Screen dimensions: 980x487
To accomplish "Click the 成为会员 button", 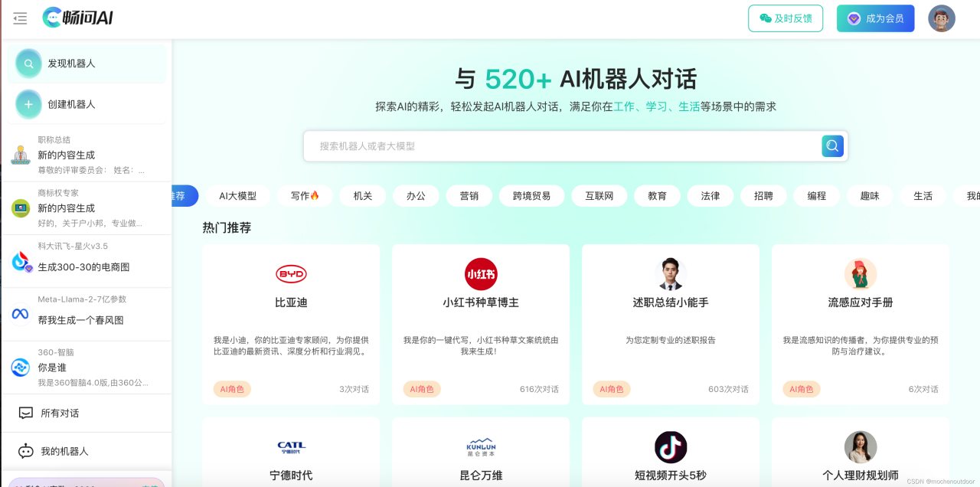I will (x=876, y=18).
